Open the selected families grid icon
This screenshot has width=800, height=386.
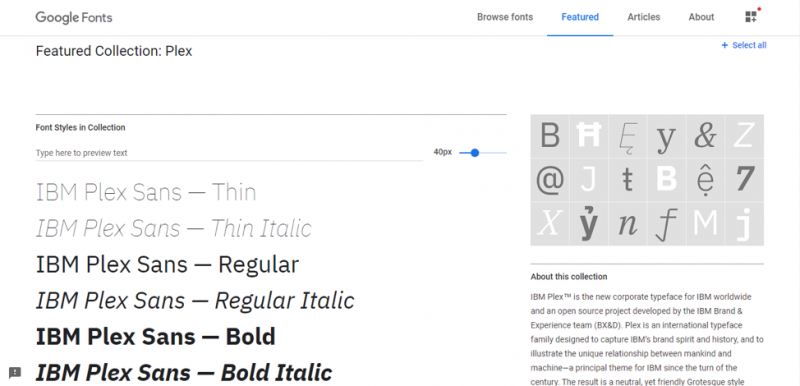751,17
